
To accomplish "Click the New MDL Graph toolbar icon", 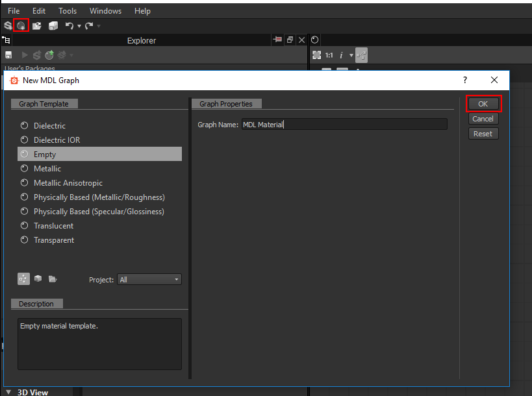I will [x=21, y=26].
